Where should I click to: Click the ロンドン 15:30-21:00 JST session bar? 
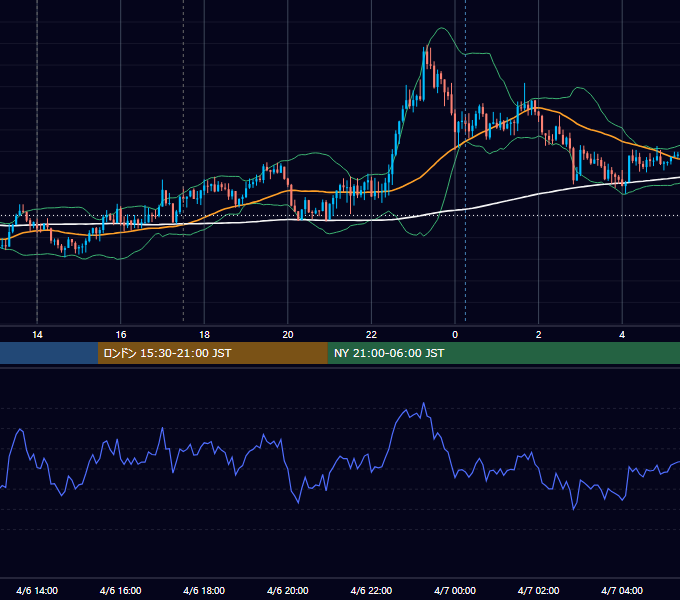[x=212, y=353]
